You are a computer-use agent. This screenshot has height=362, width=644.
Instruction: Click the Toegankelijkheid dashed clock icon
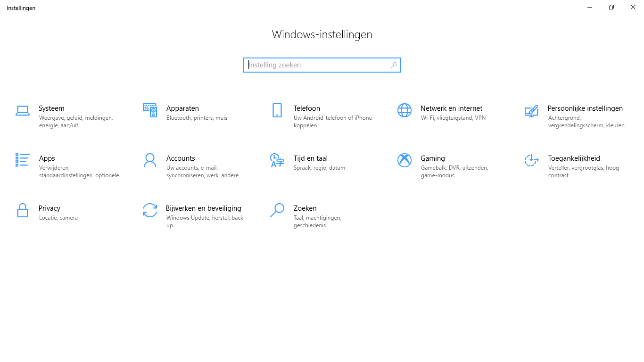point(531,160)
